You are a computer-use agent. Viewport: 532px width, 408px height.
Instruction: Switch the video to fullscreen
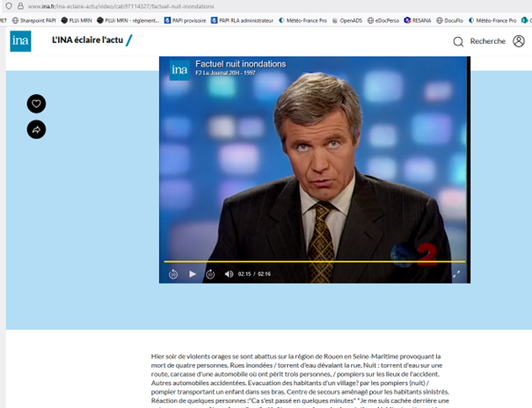456,274
